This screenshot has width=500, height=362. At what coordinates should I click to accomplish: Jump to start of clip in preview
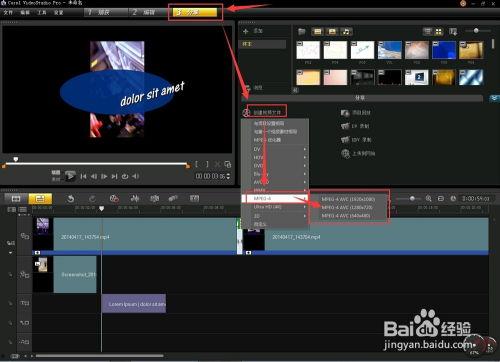point(83,176)
